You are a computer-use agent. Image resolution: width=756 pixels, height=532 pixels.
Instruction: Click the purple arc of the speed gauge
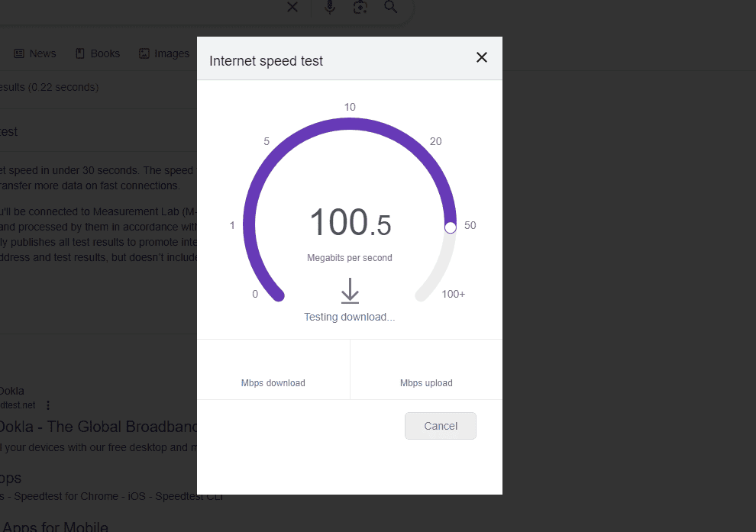pyautogui.click(x=350, y=124)
